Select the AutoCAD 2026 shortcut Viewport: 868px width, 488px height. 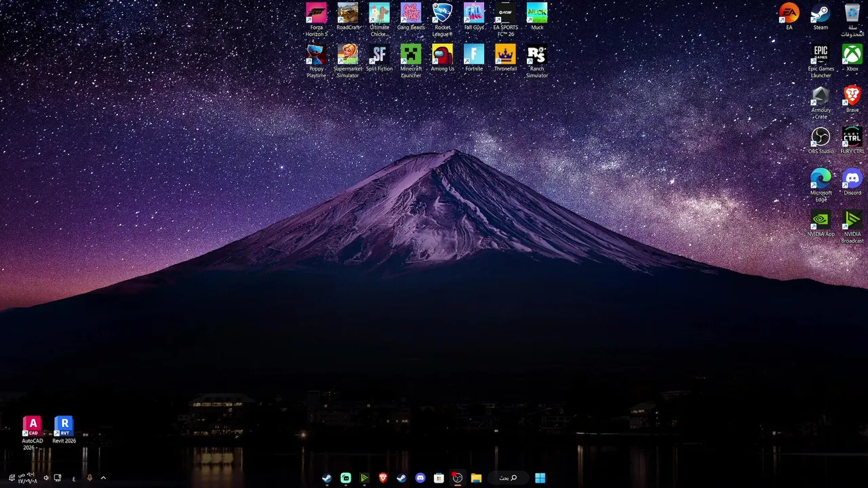tap(33, 434)
